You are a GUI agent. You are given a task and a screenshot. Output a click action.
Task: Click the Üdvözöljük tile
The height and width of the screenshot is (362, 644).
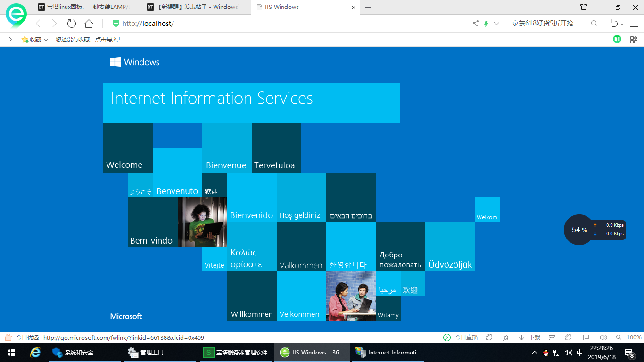click(x=450, y=247)
